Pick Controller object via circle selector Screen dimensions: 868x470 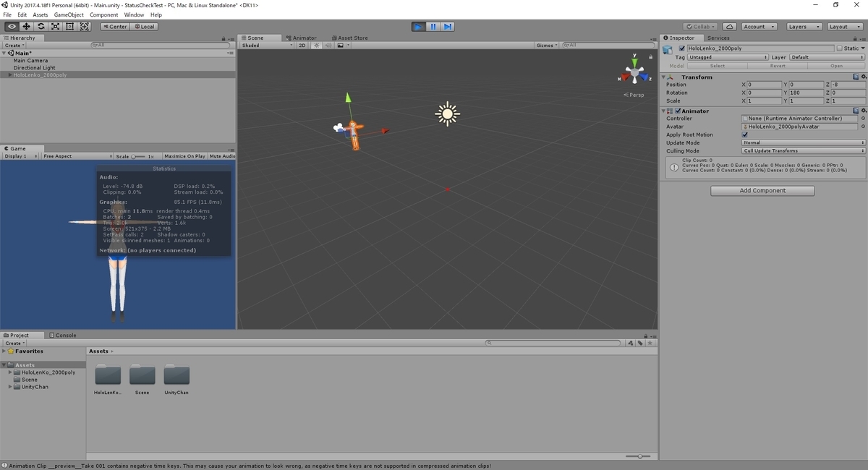click(x=863, y=119)
